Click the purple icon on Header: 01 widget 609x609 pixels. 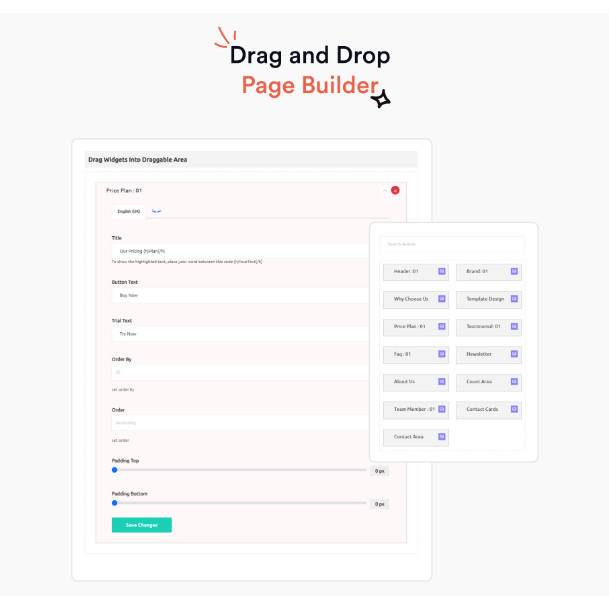point(442,271)
